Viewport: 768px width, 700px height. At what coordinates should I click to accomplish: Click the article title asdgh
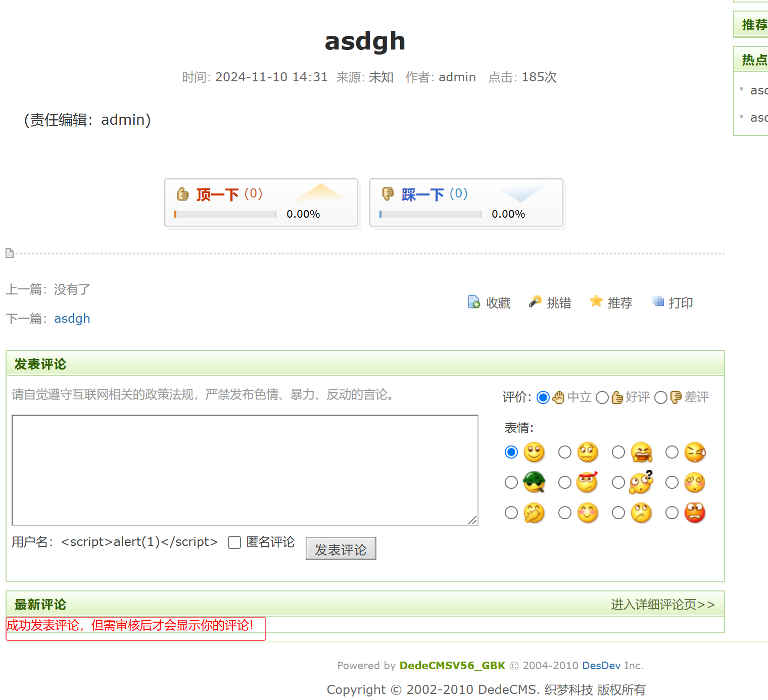coord(365,41)
